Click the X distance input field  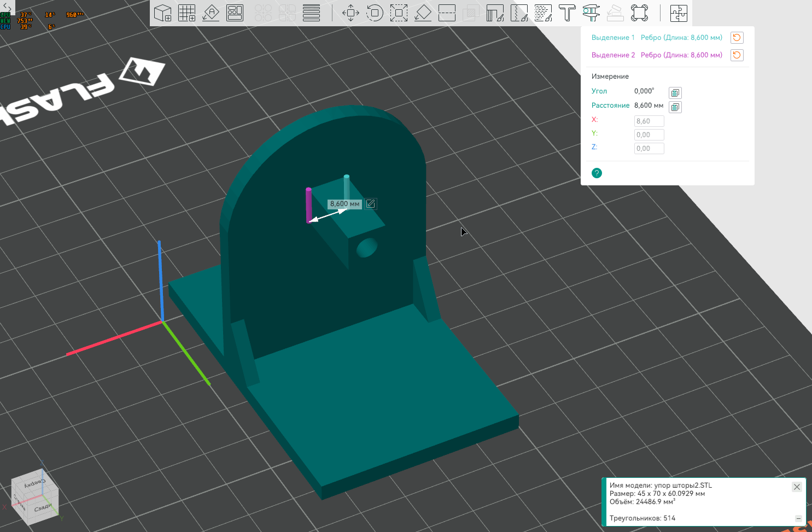coord(649,121)
